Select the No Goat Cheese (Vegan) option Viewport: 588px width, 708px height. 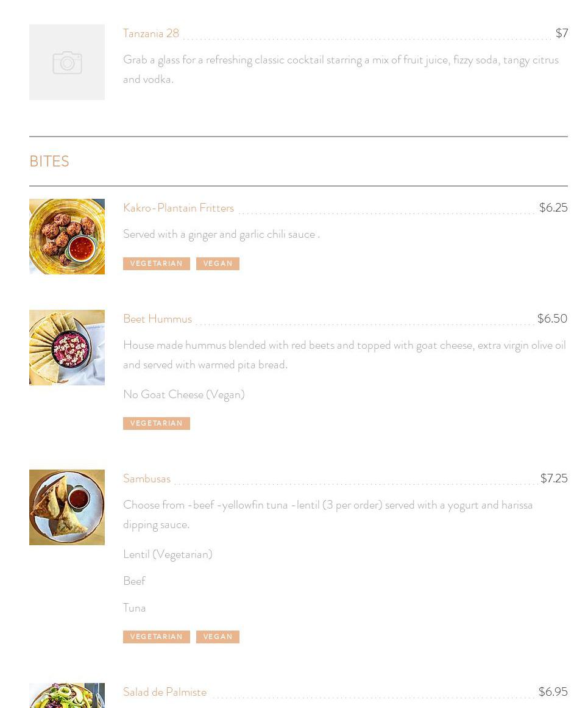coord(183,395)
